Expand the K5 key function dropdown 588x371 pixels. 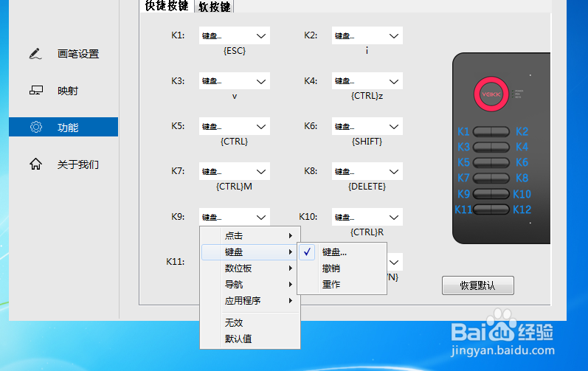point(235,126)
